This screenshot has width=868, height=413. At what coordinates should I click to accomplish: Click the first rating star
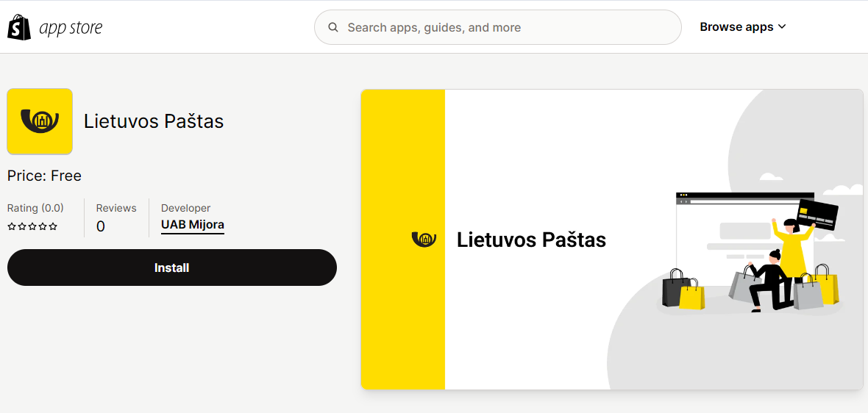click(11, 226)
